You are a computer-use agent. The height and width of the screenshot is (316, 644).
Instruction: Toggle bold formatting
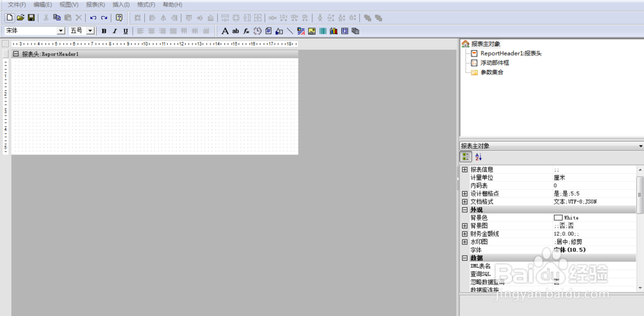(x=104, y=31)
